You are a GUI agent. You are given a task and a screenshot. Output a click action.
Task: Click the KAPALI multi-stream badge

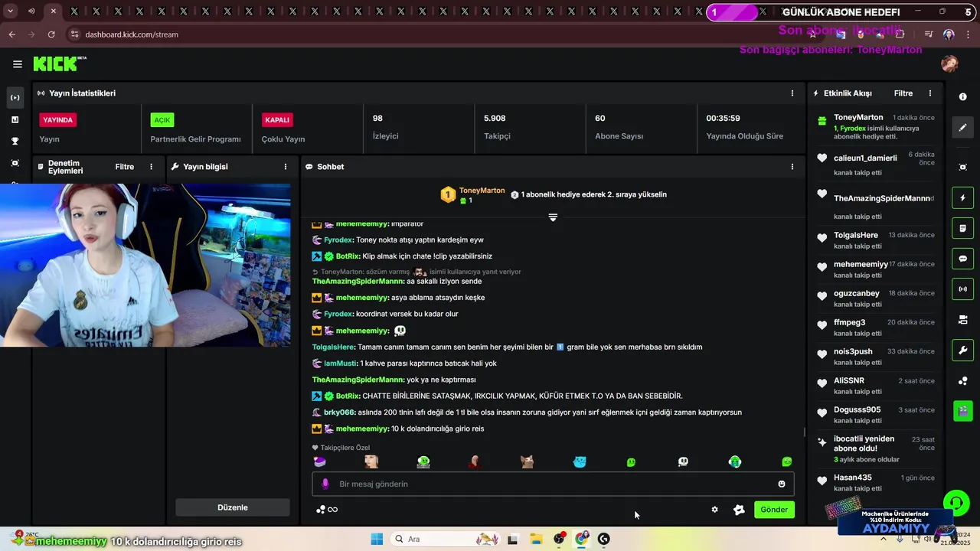coord(277,120)
